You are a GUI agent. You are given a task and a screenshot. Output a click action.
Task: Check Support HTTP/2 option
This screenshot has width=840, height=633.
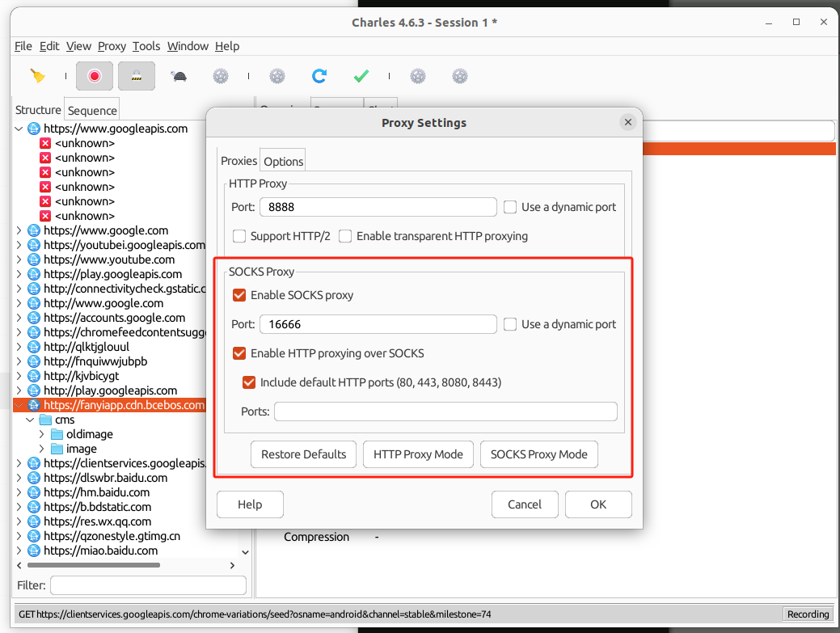(x=239, y=236)
